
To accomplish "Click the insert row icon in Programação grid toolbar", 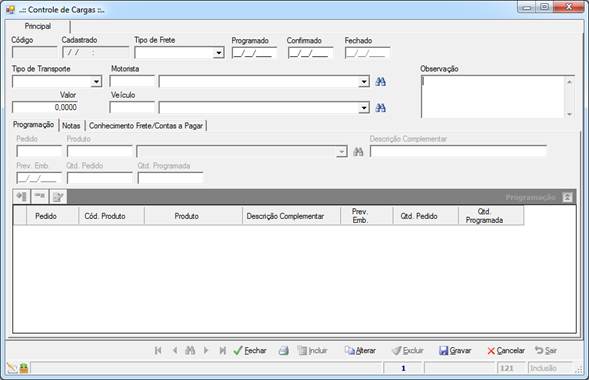I will click(21, 196).
